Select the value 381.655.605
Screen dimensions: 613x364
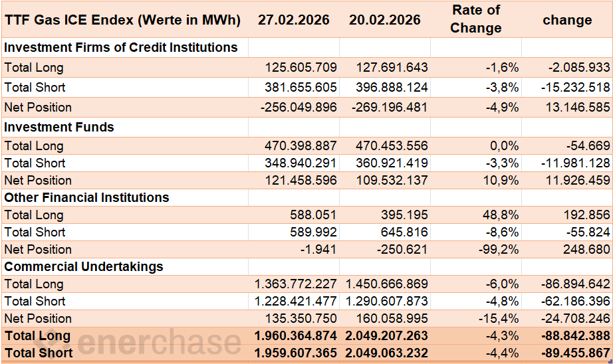(x=301, y=87)
